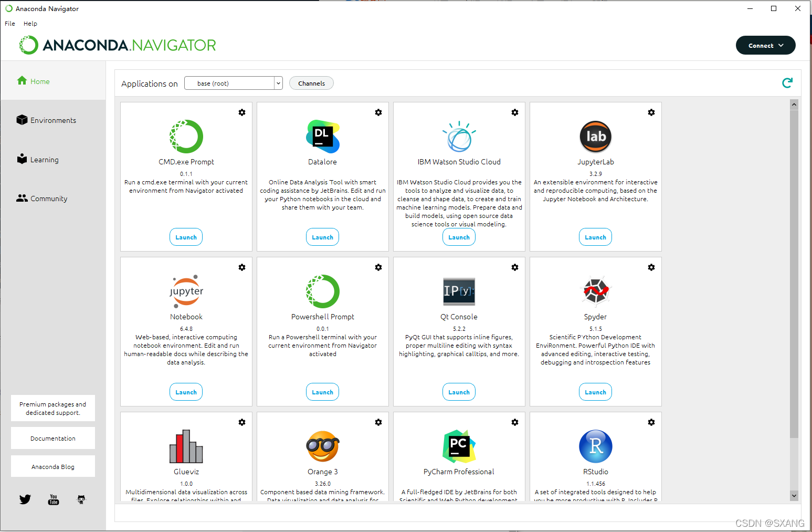Launch Datalore
The height and width of the screenshot is (532, 812).
pyautogui.click(x=323, y=237)
